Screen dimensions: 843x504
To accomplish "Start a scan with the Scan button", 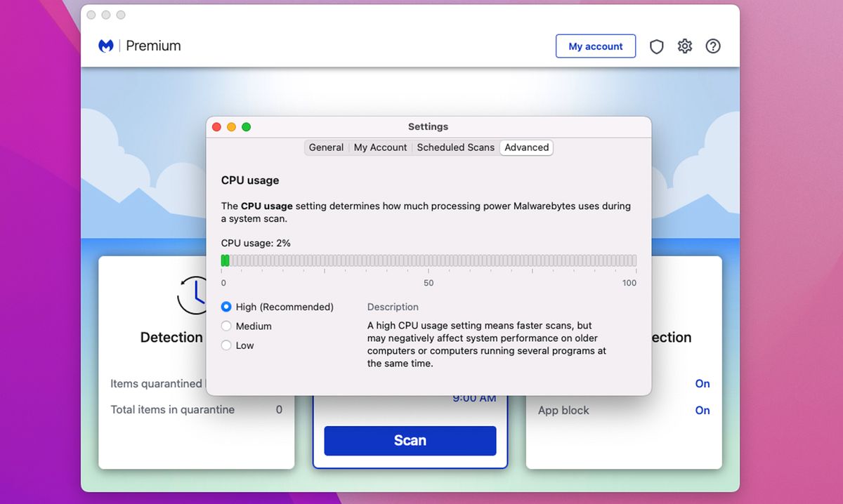I will point(410,441).
